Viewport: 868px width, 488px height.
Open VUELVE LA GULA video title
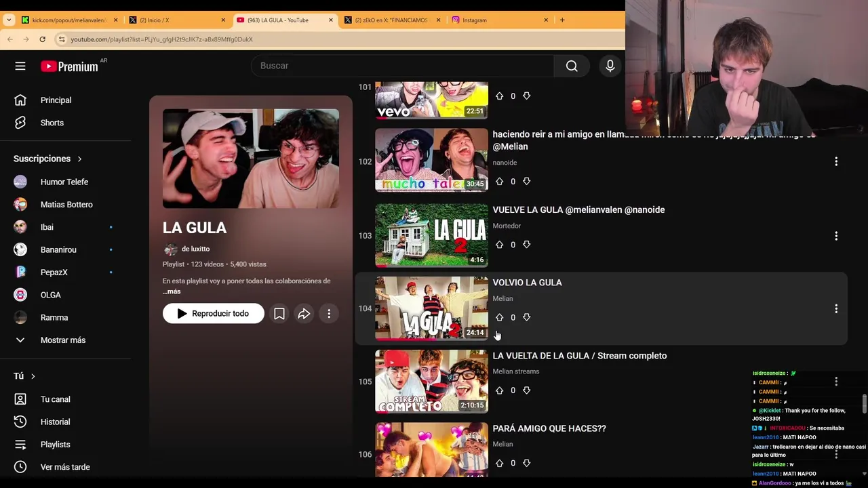[x=578, y=210]
